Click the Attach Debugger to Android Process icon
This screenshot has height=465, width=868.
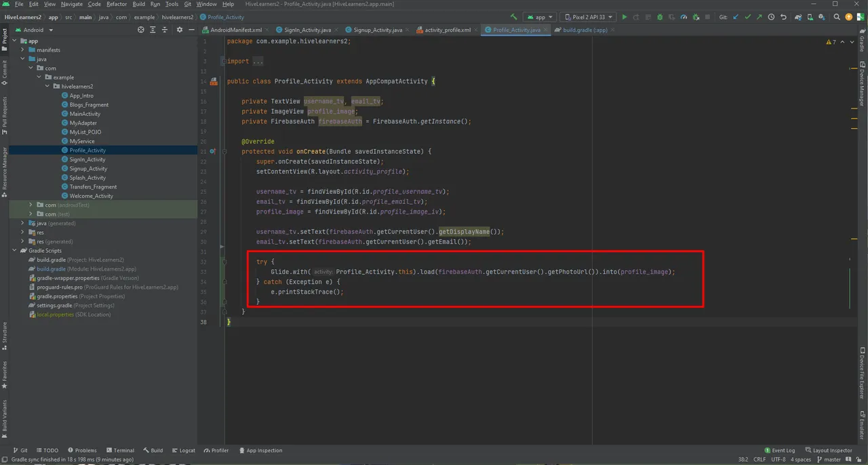[696, 17]
